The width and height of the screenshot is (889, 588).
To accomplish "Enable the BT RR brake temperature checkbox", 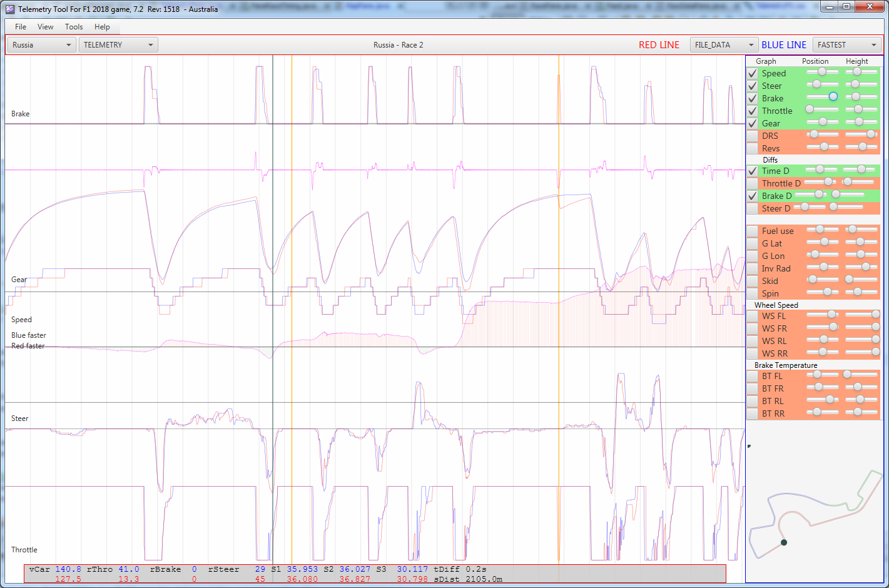I will click(753, 413).
